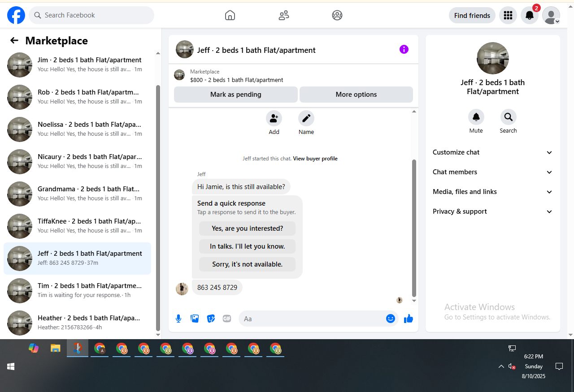Open the Snipping Tool taskbar icon
The image size is (574, 392).
(x=78, y=348)
